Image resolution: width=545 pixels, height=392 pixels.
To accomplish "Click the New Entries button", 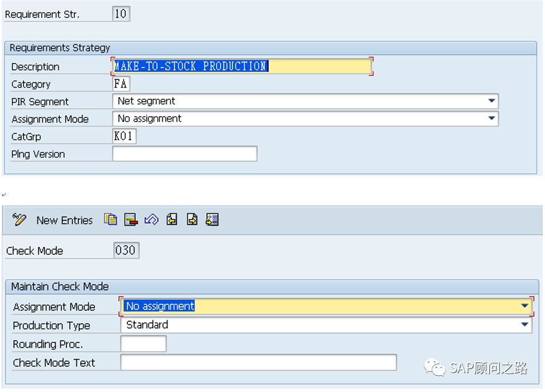I will point(65,221).
